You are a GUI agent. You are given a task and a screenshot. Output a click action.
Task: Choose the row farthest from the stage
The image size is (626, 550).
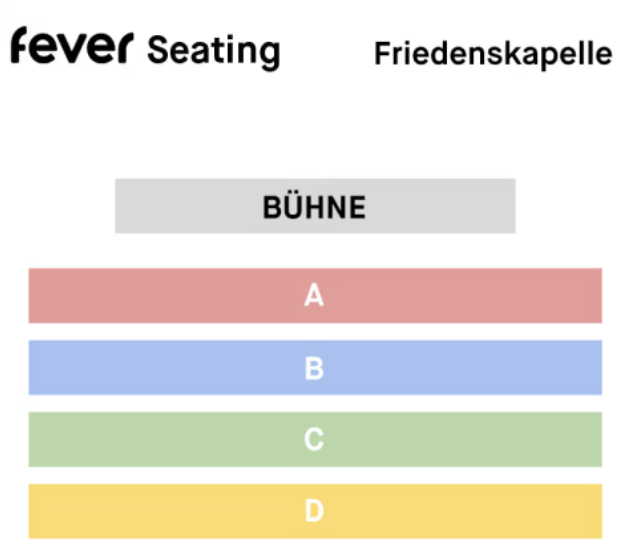click(x=315, y=511)
